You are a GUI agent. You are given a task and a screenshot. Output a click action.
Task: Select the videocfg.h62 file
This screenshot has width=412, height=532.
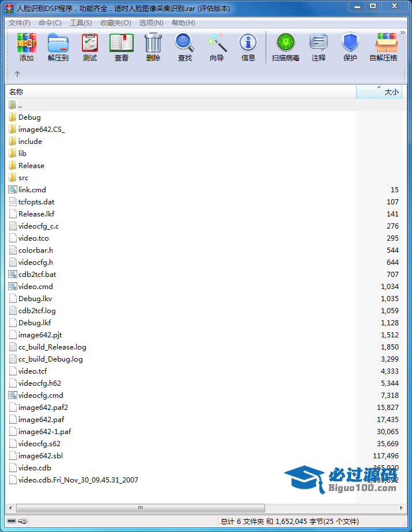click(x=206, y=383)
